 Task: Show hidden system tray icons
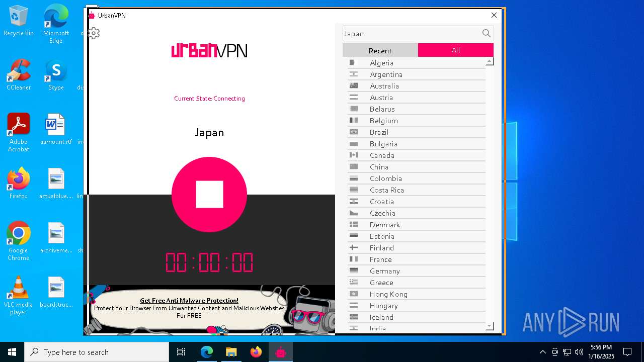[542, 352]
